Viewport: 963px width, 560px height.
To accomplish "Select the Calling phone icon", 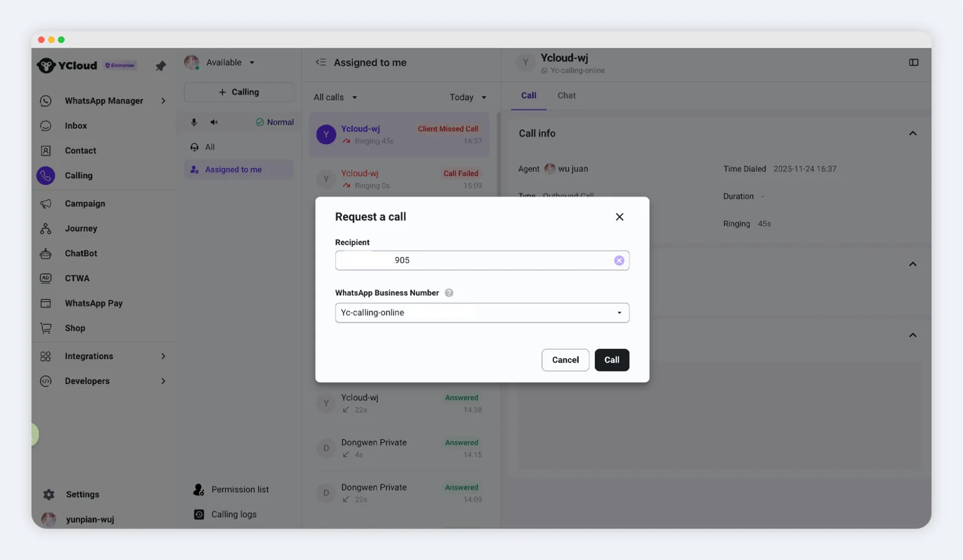I will 46,176.
